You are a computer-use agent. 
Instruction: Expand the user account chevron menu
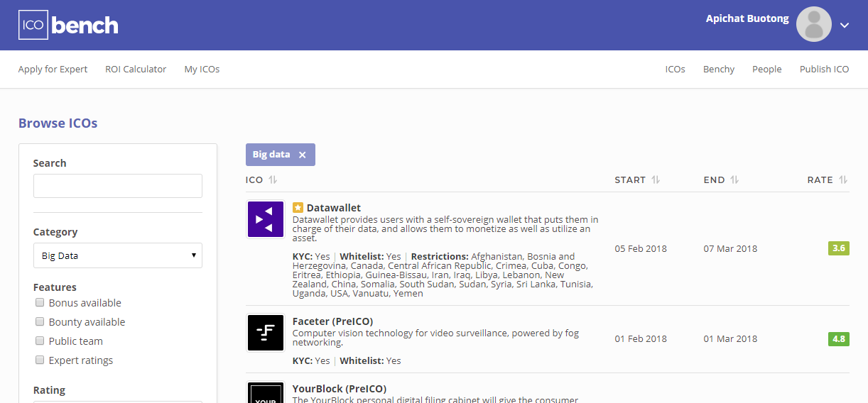(845, 26)
